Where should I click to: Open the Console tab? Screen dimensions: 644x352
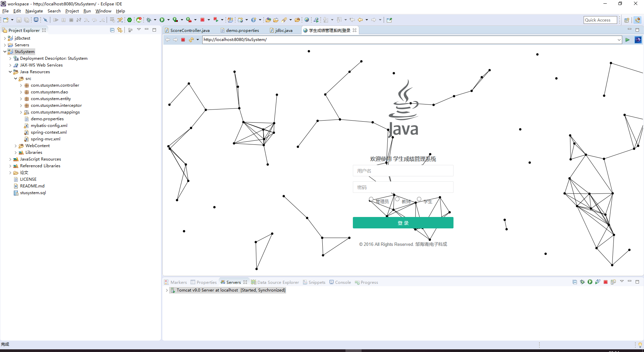(x=340, y=282)
